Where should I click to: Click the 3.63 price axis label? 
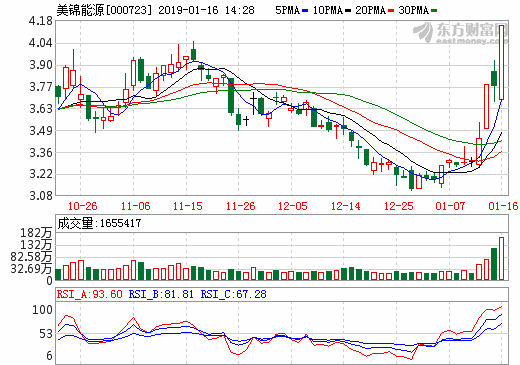tap(41, 109)
